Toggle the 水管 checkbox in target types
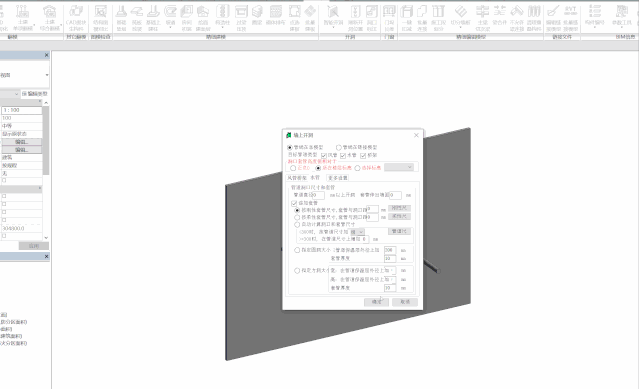Image resolution: width=639 pixels, height=389 pixels. point(343,156)
